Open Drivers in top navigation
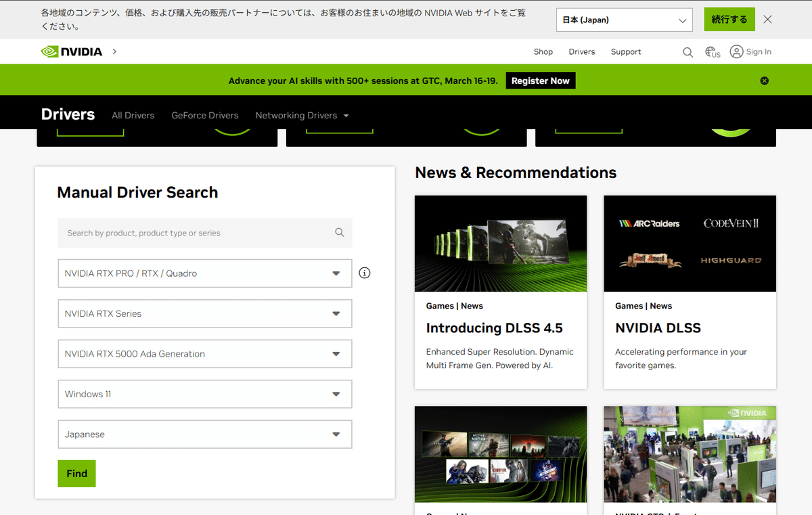The width and height of the screenshot is (812, 515). [582, 52]
